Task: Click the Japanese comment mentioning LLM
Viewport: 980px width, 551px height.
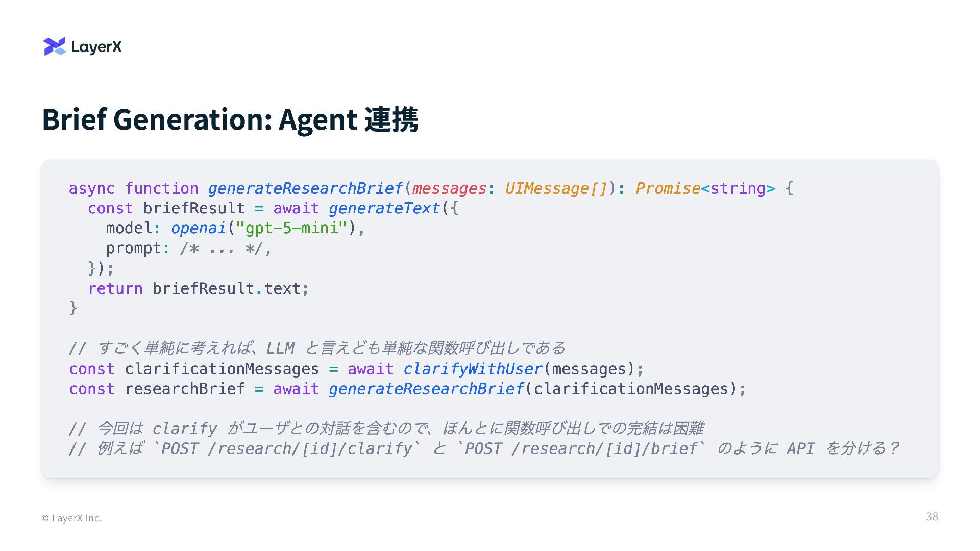Action: (317, 348)
